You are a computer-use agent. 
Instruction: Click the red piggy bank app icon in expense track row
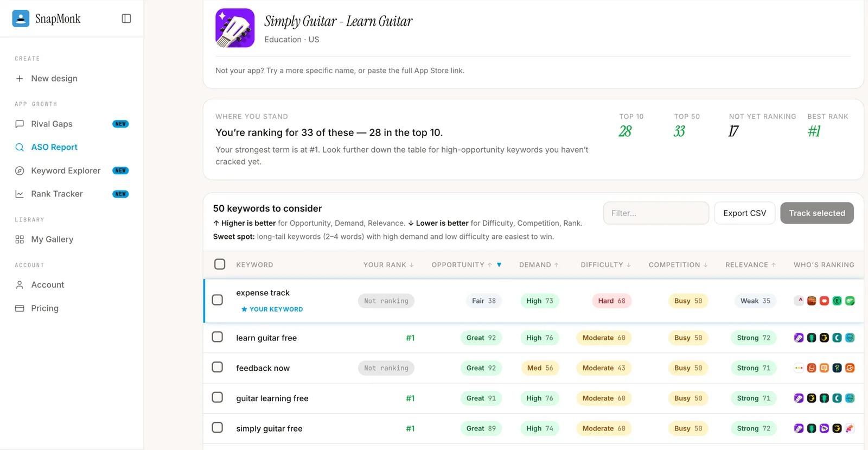(824, 301)
